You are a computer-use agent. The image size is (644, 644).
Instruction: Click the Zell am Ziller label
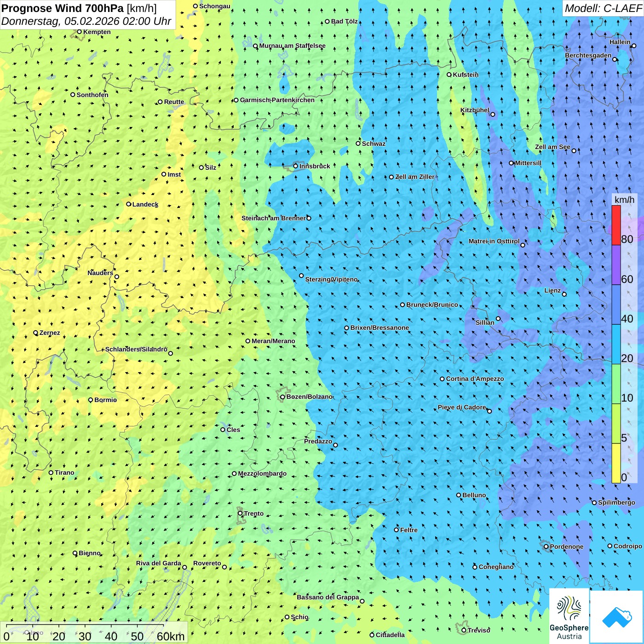pos(414,177)
